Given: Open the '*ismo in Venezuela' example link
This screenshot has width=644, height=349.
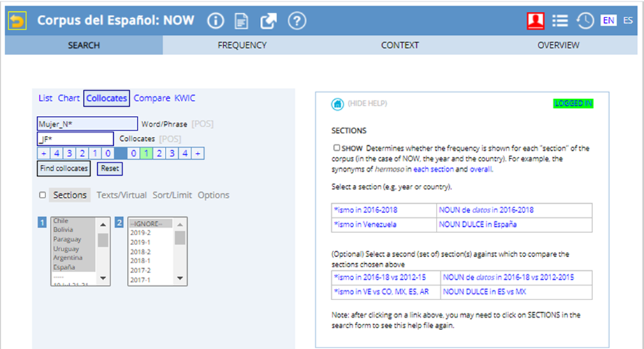Looking at the screenshot, I should click(x=366, y=225).
